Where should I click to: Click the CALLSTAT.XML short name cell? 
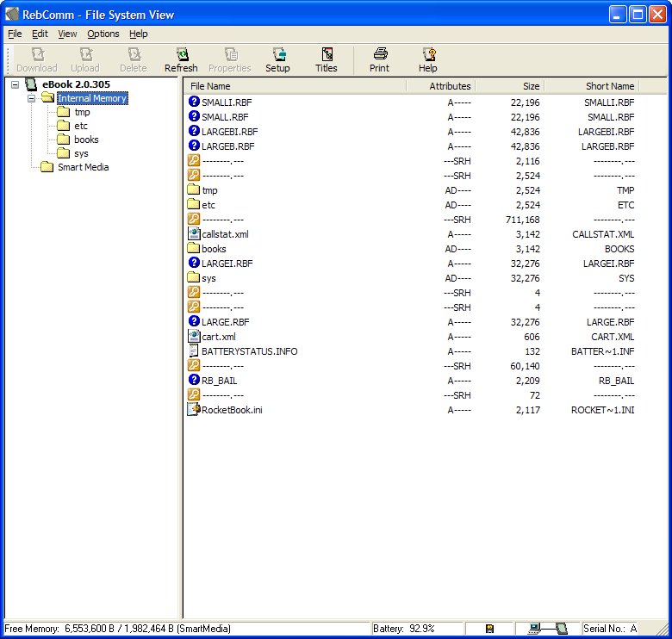(x=603, y=234)
